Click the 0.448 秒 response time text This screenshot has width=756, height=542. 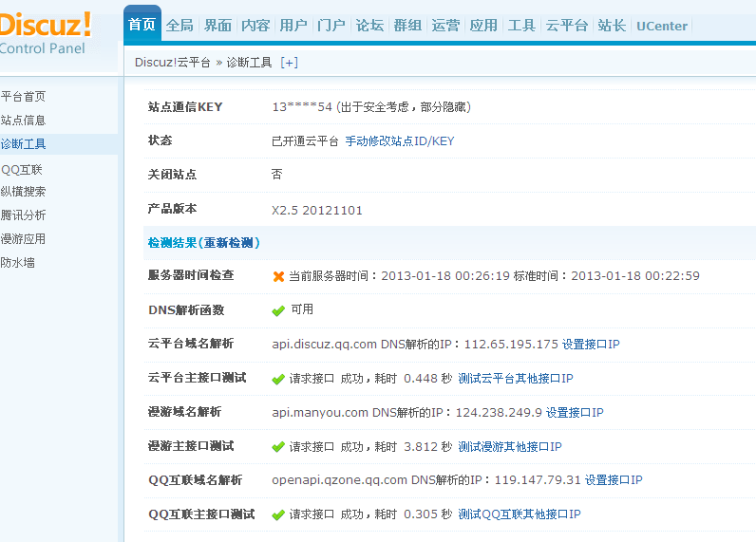click(427, 379)
